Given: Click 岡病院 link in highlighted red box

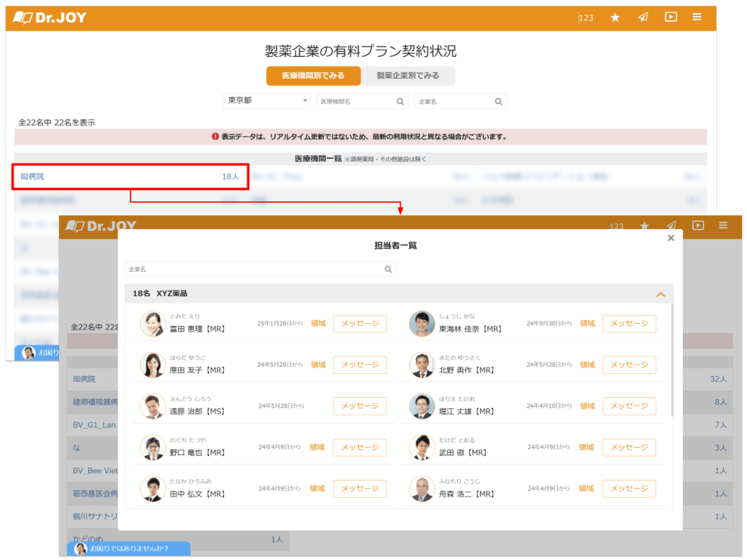Looking at the screenshot, I should (x=33, y=176).
